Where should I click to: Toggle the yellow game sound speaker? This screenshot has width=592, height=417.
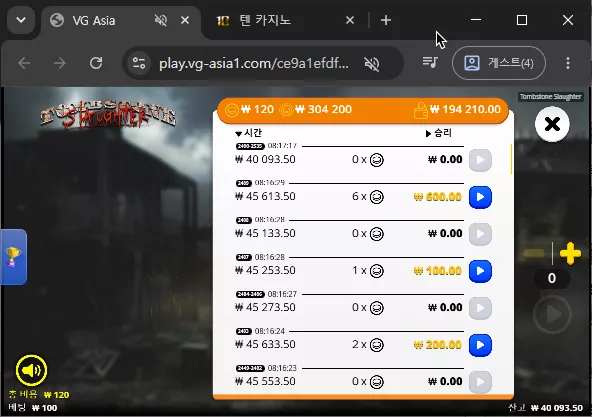tap(31, 370)
